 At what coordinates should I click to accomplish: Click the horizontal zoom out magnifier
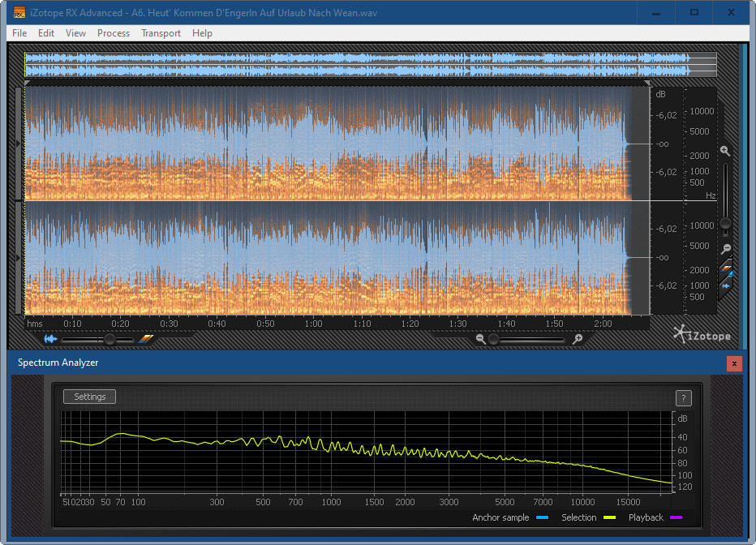(x=480, y=339)
